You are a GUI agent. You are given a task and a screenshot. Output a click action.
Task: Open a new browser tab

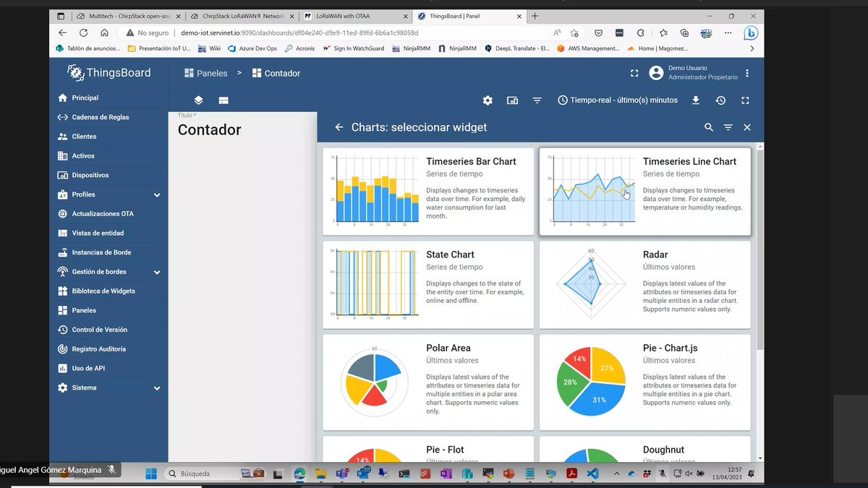pos(535,16)
